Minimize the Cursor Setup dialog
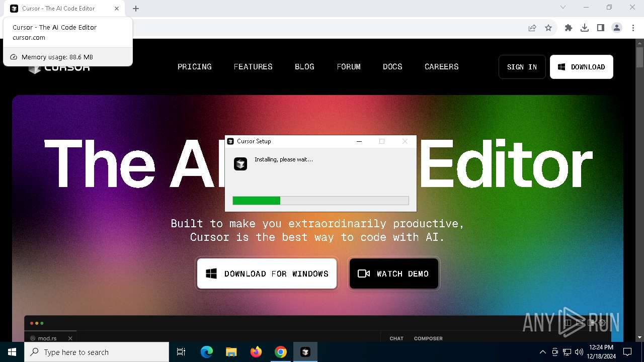The image size is (644, 362). [359, 141]
